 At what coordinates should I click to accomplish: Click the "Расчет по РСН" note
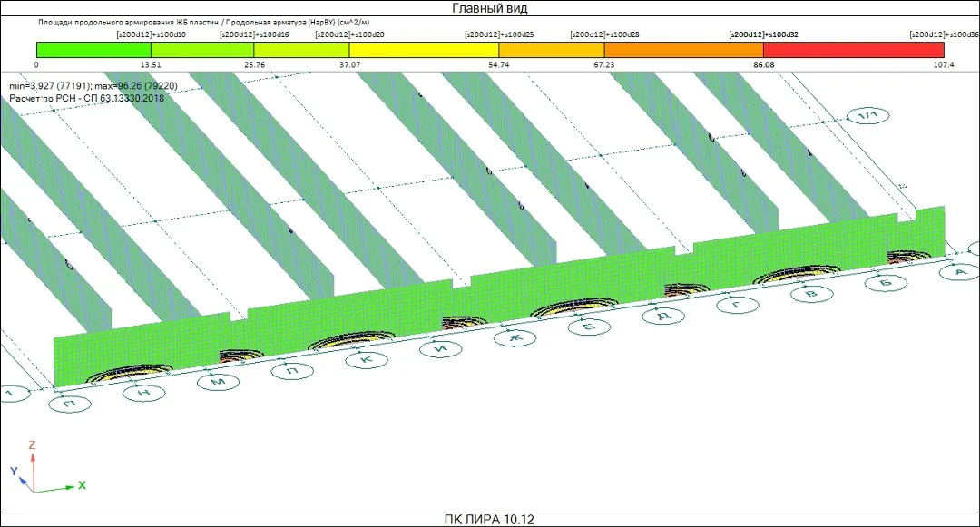click(x=87, y=98)
